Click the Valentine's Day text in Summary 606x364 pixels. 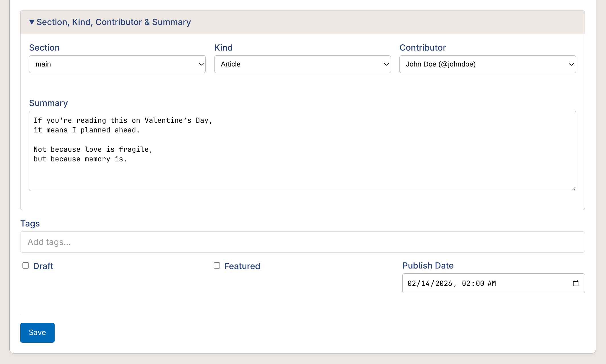click(x=178, y=120)
